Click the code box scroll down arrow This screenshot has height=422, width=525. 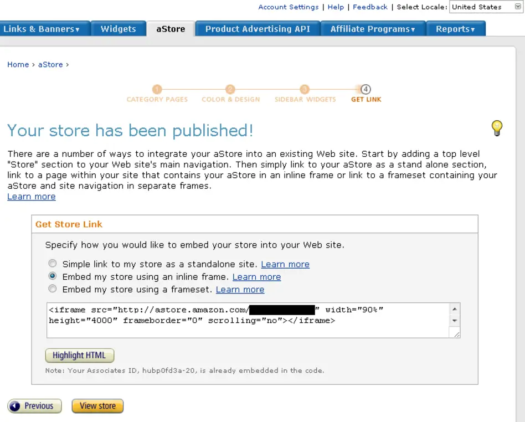click(x=454, y=321)
